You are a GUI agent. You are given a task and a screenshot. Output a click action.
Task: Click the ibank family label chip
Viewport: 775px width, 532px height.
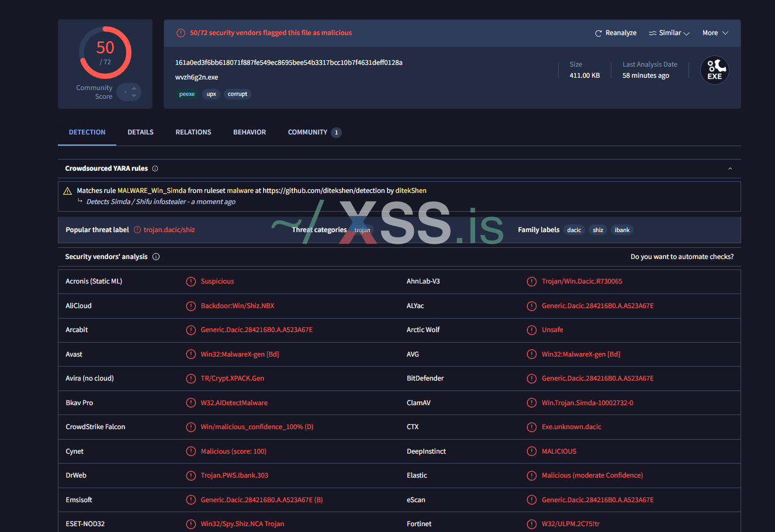622,230
